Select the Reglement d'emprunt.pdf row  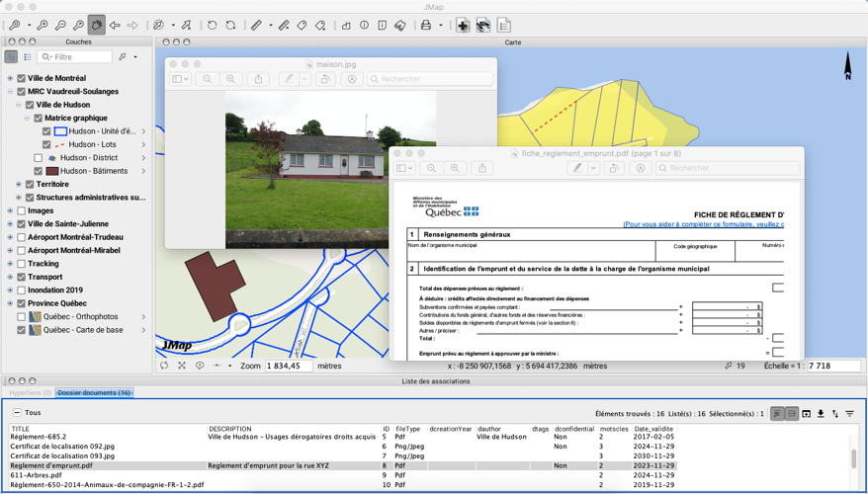point(51,465)
